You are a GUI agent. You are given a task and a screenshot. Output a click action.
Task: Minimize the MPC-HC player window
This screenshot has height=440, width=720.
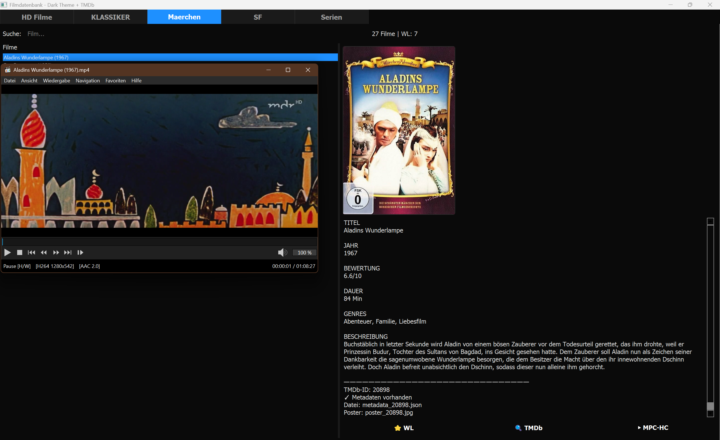coord(268,70)
